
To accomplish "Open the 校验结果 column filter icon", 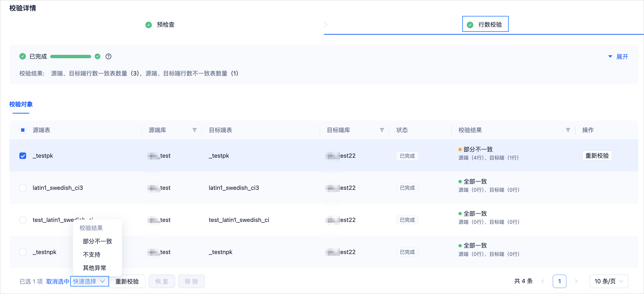I will click(568, 130).
